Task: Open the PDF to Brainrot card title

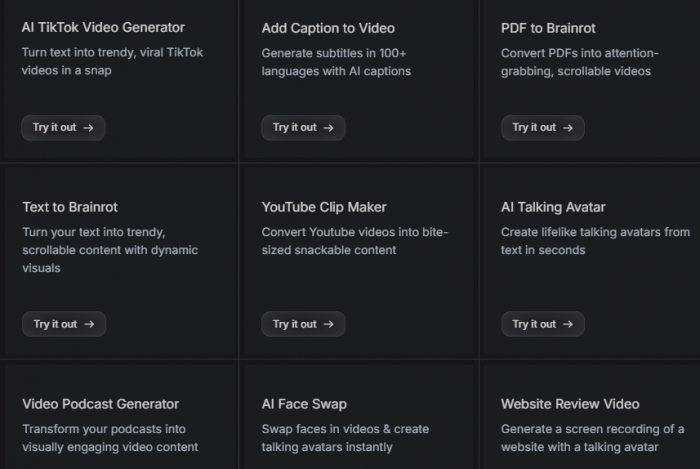Action: (548, 28)
